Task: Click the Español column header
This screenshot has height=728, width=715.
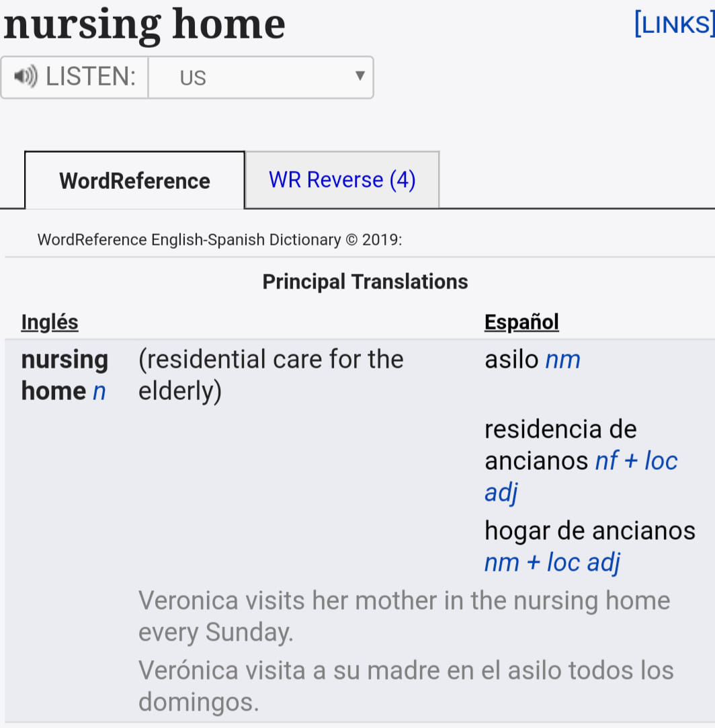Action: (x=521, y=322)
